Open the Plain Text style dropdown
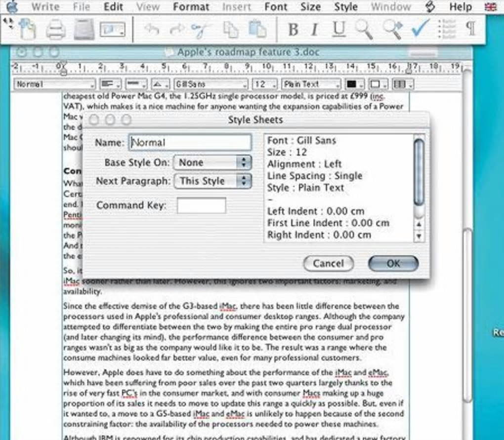The height and width of the screenshot is (440, 504). point(311,84)
